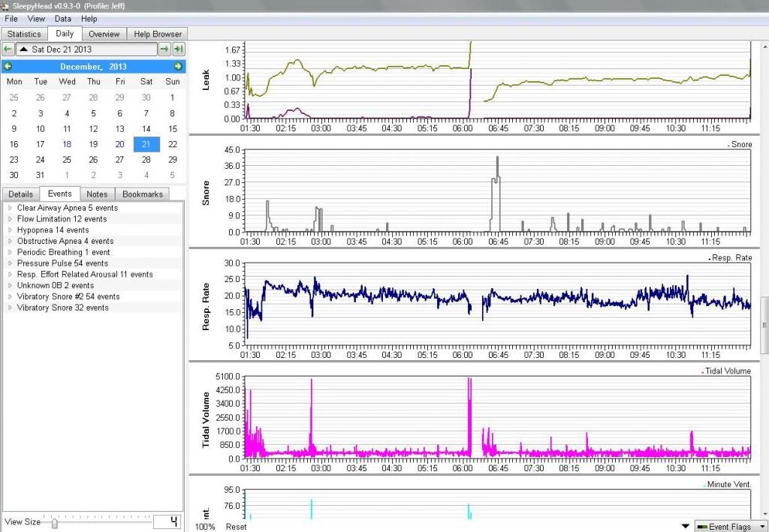Switch to the Daily tab
Image resolution: width=769 pixels, height=532 pixels.
65,33
